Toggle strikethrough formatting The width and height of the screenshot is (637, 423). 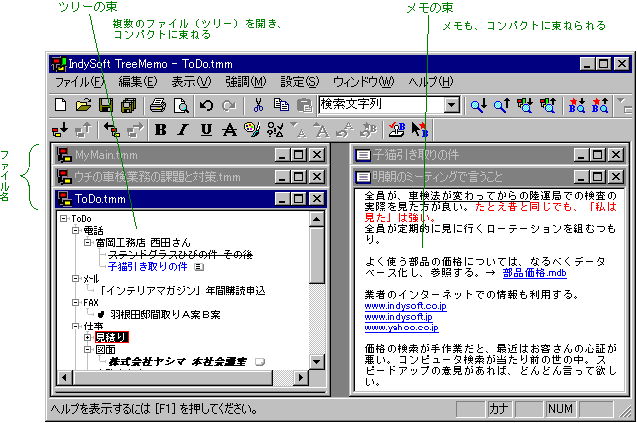point(229,130)
